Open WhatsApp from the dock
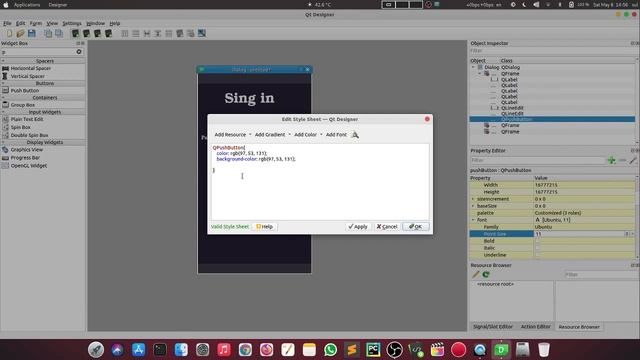 coord(331,350)
